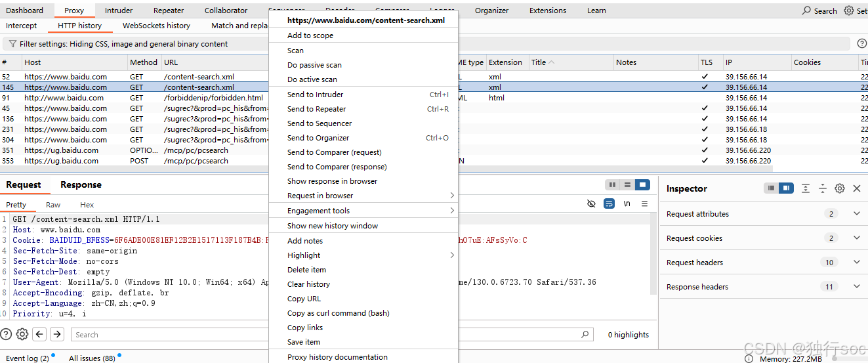Open the Event log (2) panel
This screenshot has height=363, width=868.
pos(27,358)
